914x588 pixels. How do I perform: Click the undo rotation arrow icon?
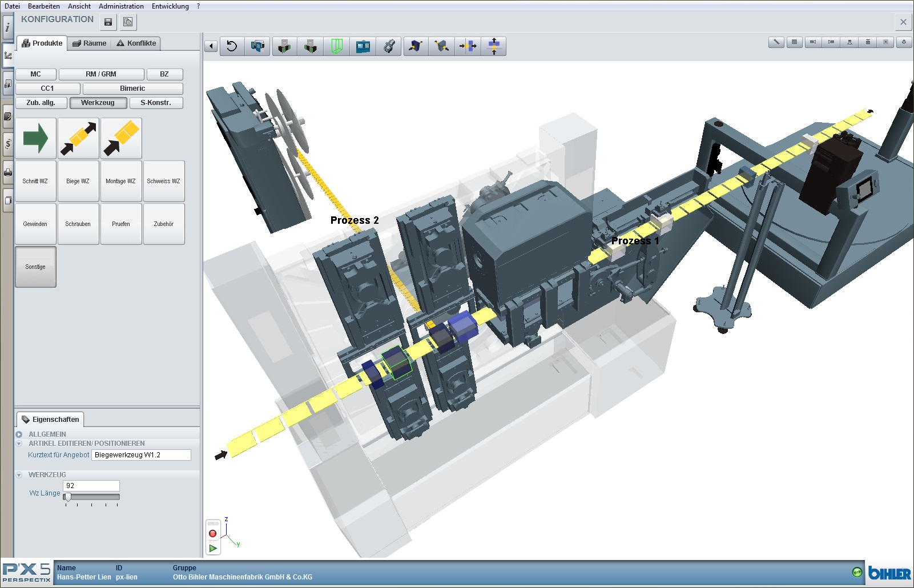click(x=232, y=46)
